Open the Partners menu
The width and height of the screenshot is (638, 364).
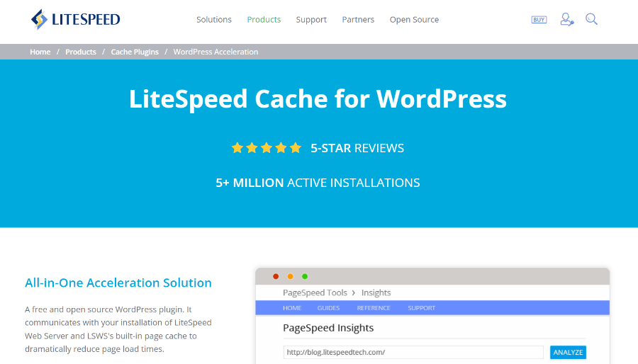click(x=358, y=20)
